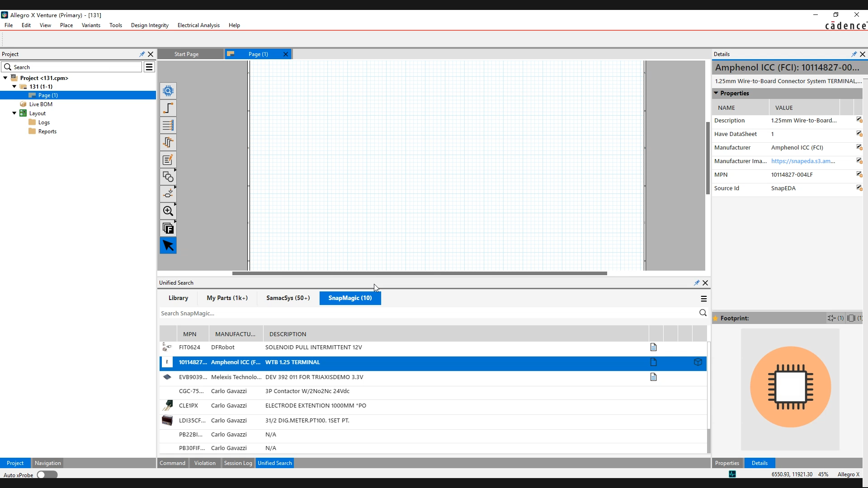Viewport: 868px width, 488px height.
Task: Click 3D model cube icon on Amphenol row
Action: click(698, 362)
